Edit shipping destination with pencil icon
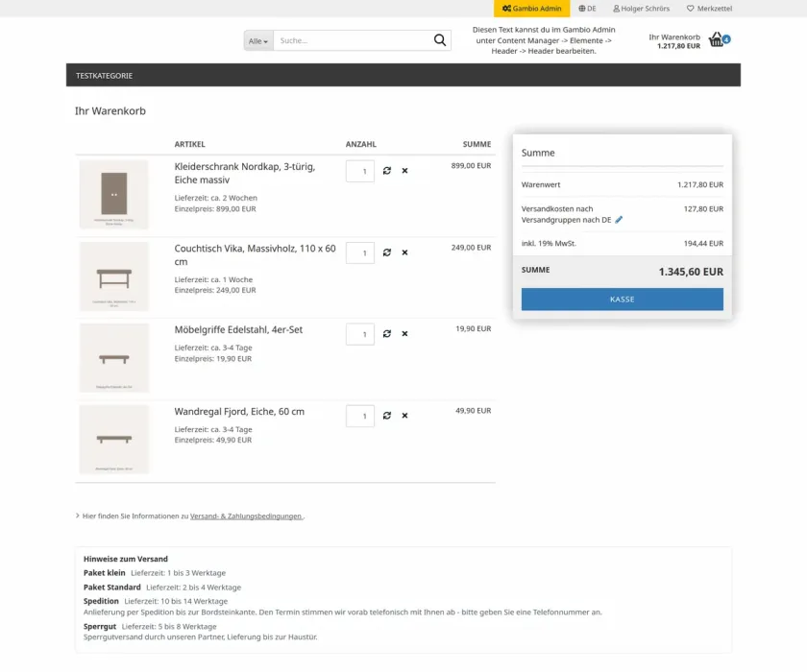The image size is (807, 672). coord(619,220)
